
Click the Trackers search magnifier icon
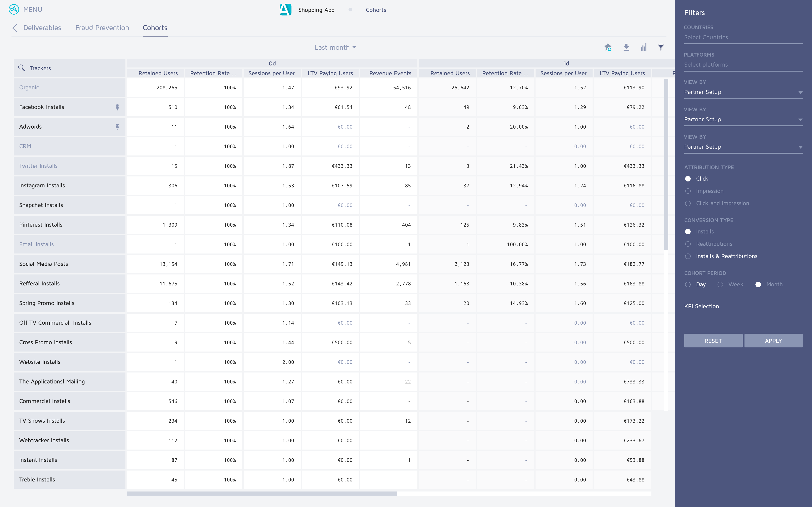point(21,68)
